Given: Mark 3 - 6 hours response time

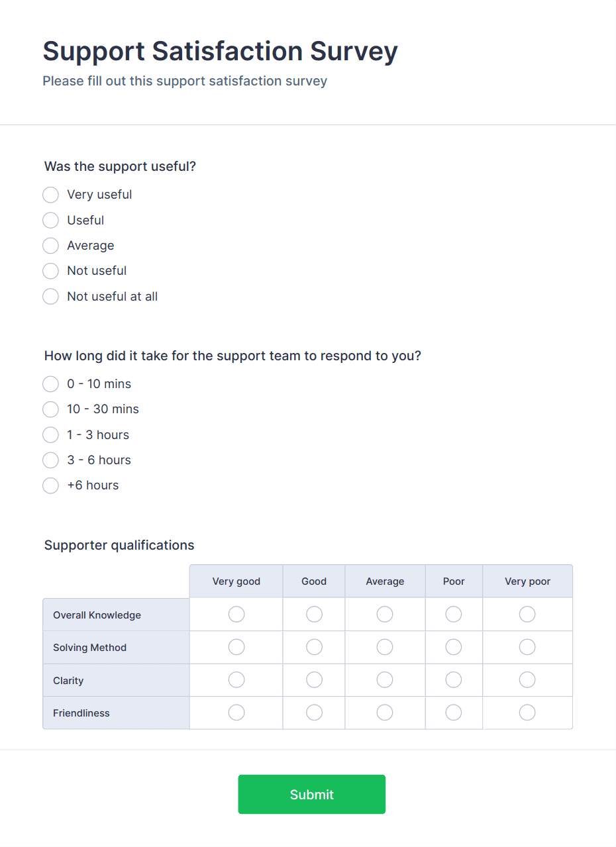Looking at the screenshot, I should [x=50, y=460].
